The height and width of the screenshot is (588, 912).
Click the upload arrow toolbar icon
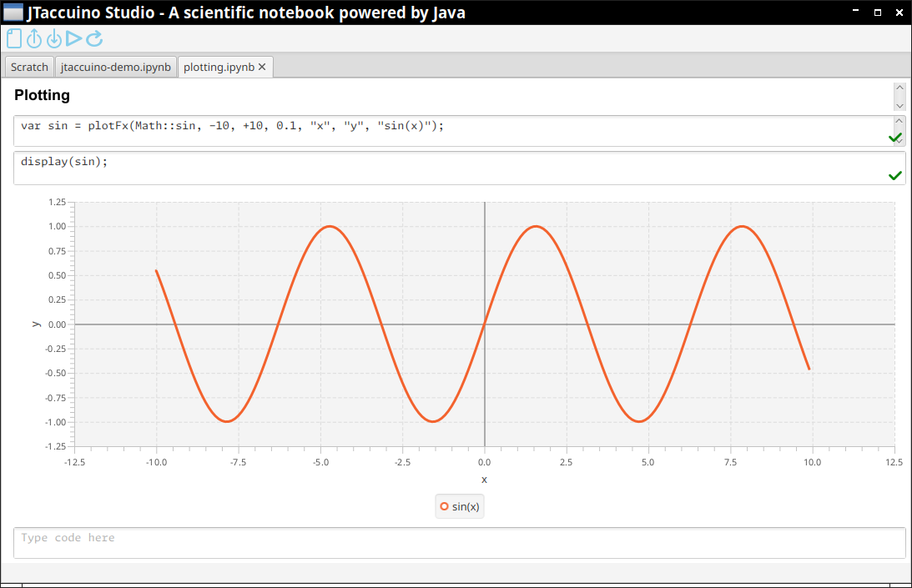click(34, 38)
